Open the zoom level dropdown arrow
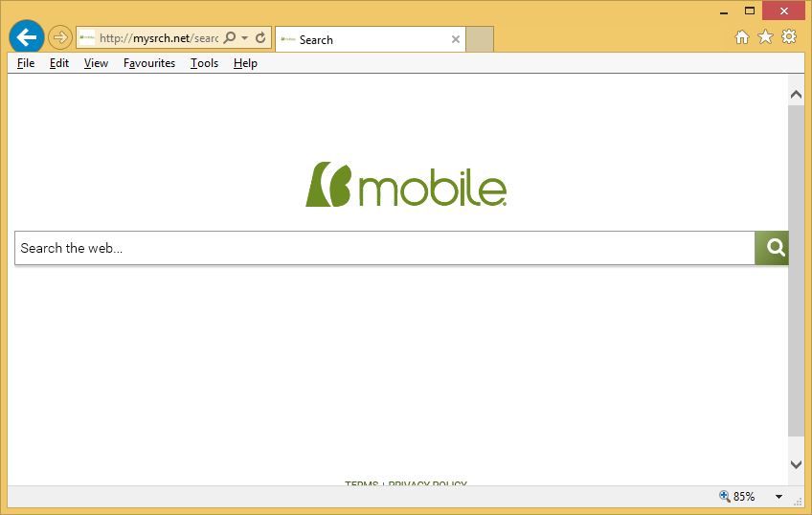This screenshot has width=812, height=515. coord(778,497)
